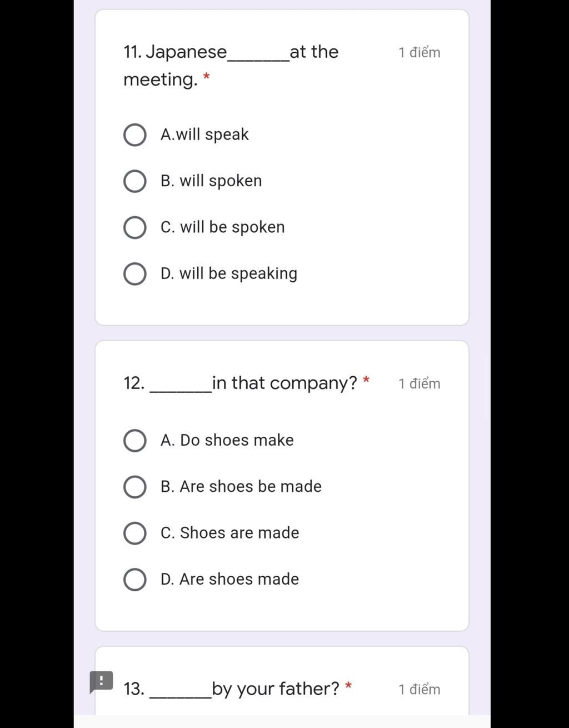This screenshot has height=728, width=569.
Task: Click the blank line in question 12
Action: tap(181, 390)
